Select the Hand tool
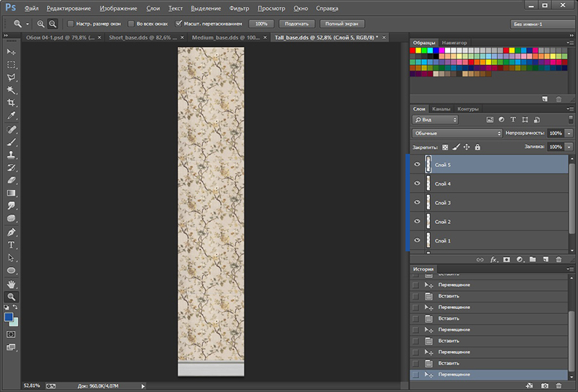 [x=12, y=284]
